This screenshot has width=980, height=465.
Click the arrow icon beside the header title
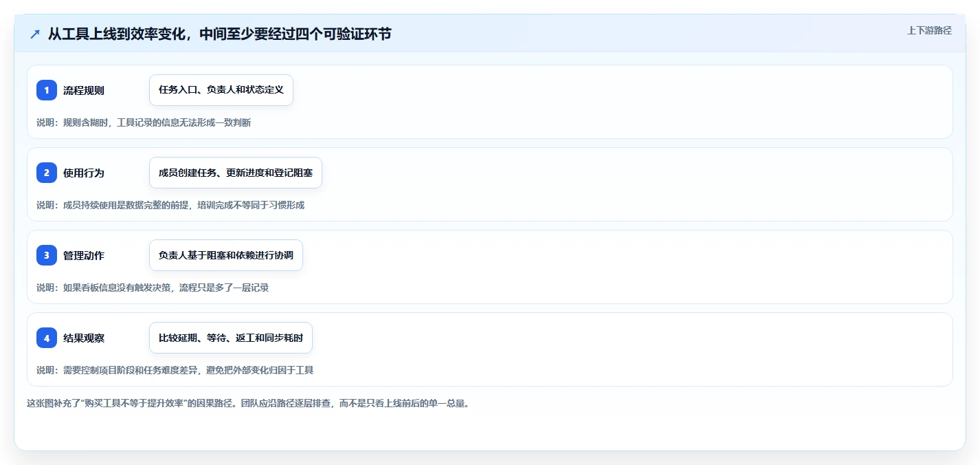pyautogui.click(x=35, y=34)
